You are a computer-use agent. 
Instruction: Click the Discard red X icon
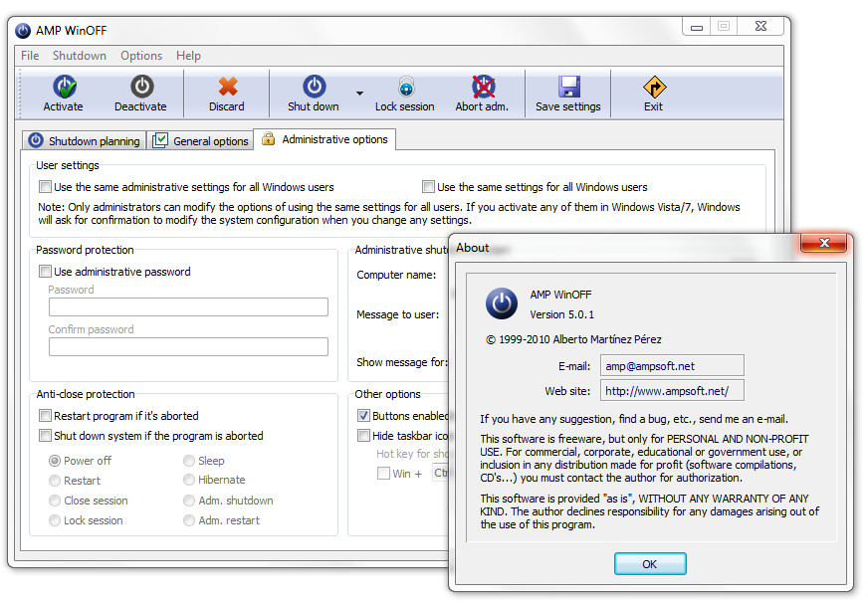coord(228,87)
